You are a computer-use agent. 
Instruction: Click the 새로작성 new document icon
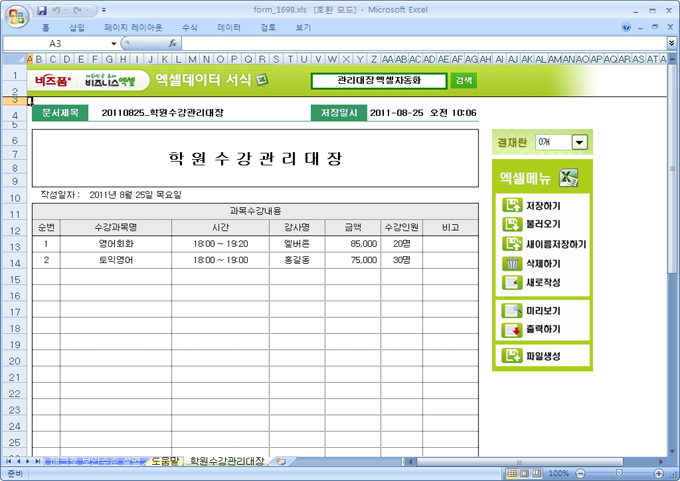512,283
